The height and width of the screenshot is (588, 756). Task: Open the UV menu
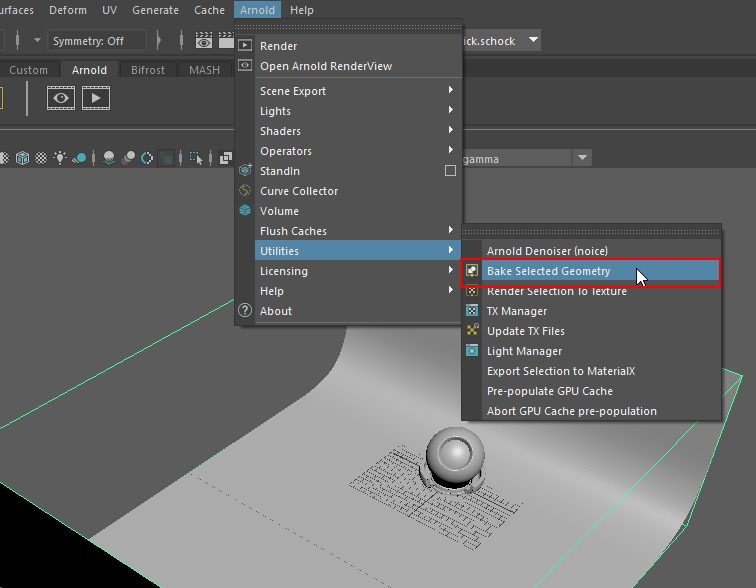click(x=109, y=10)
